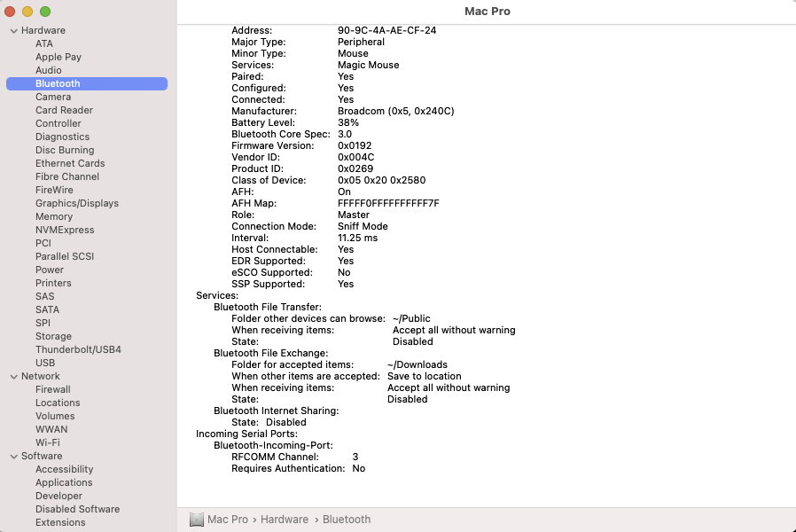Open Developer entry
The image size is (796, 532).
coord(59,496)
